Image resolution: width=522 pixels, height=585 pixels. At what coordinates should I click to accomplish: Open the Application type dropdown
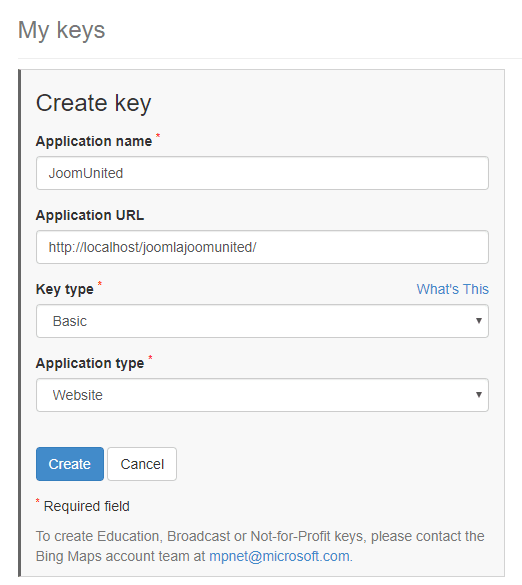[x=262, y=395]
